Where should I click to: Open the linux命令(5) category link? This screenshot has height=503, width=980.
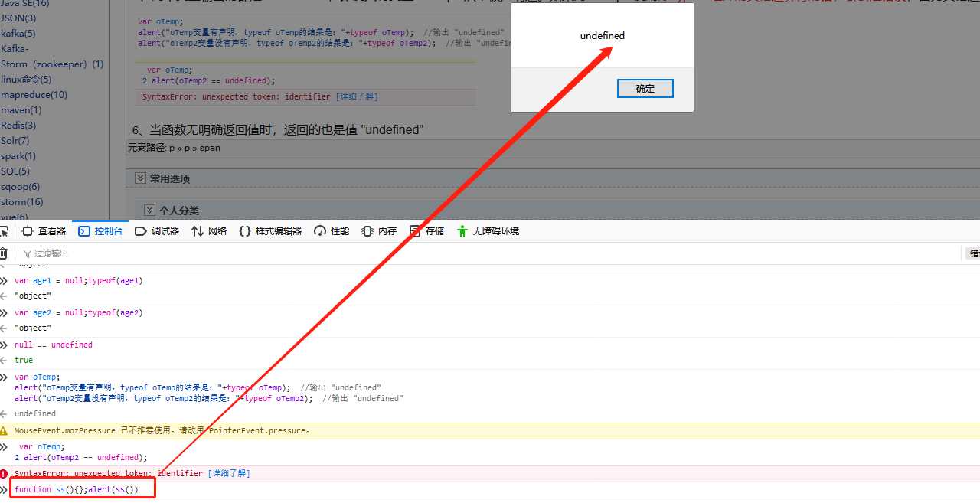[x=26, y=80]
